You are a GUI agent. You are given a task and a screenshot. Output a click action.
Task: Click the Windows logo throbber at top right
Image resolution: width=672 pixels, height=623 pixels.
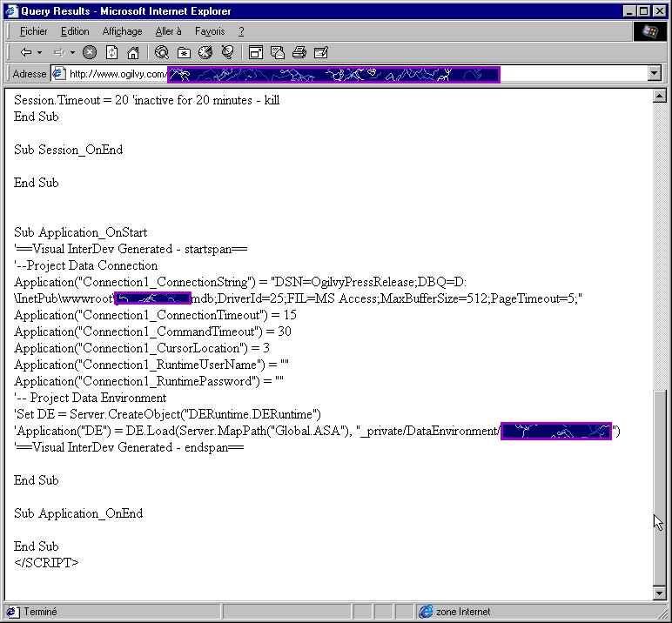tap(649, 31)
